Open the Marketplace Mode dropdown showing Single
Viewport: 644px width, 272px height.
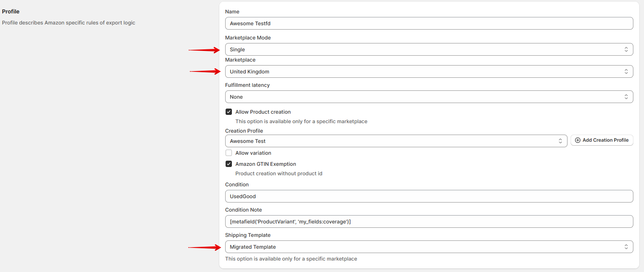(x=429, y=49)
